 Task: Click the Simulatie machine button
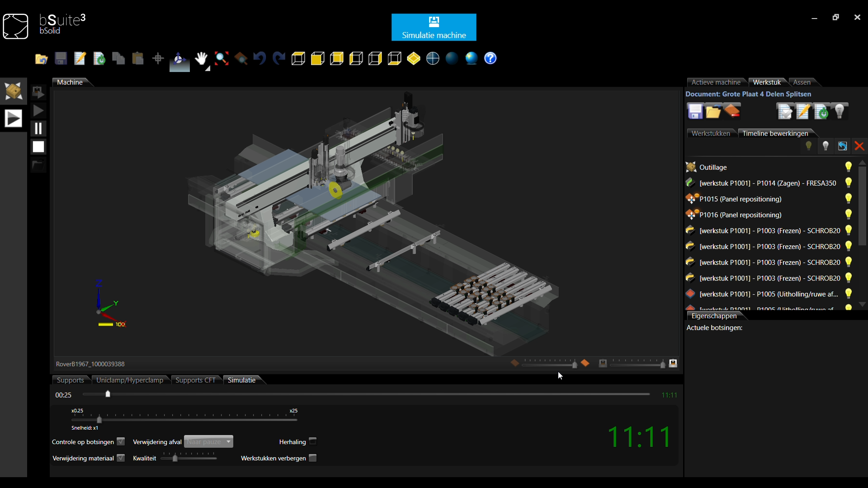click(434, 27)
